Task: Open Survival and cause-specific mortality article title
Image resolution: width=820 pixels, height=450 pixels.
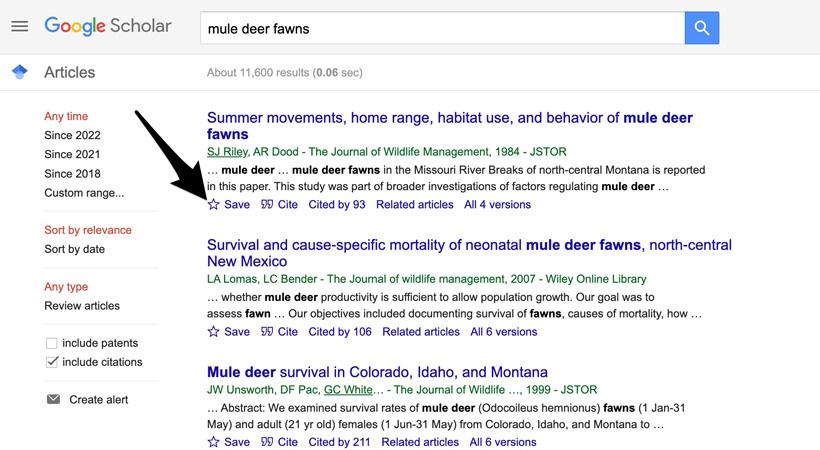Action: tap(469, 253)
